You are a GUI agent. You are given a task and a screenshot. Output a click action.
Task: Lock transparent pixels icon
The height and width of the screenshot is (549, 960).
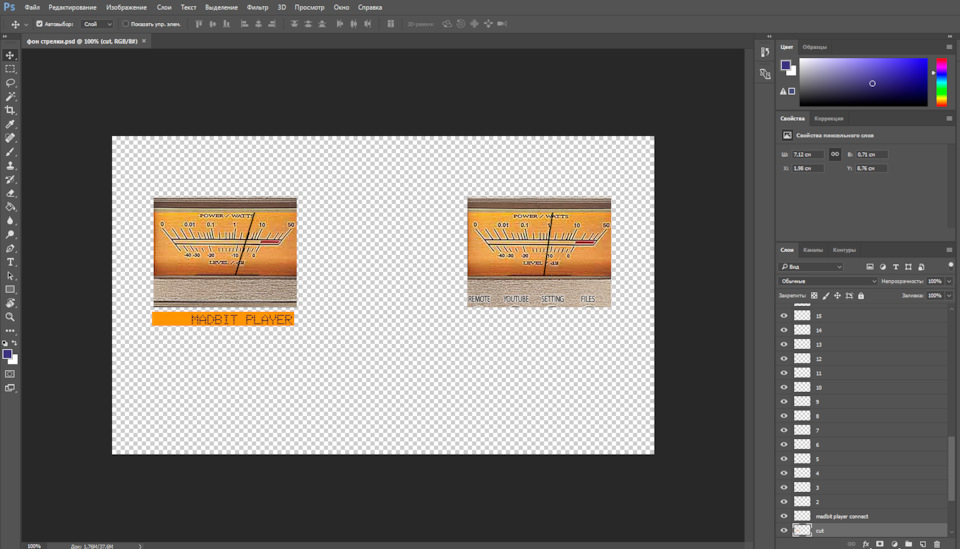814,296
